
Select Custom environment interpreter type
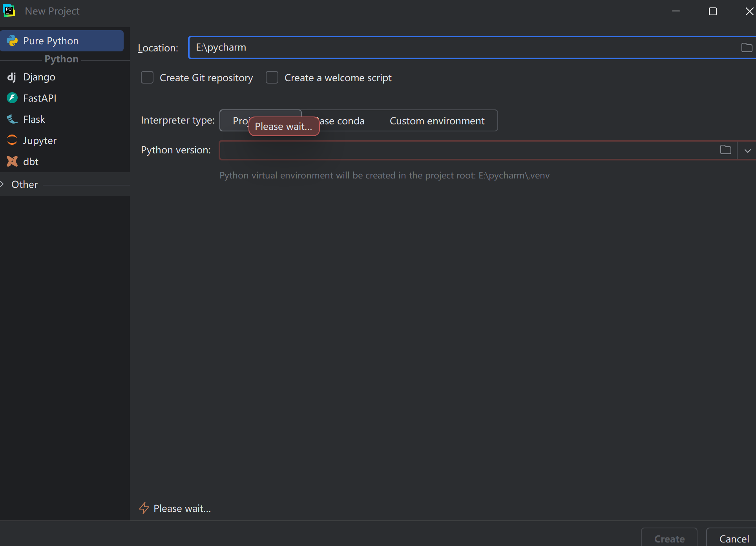[x=437, y=121]
